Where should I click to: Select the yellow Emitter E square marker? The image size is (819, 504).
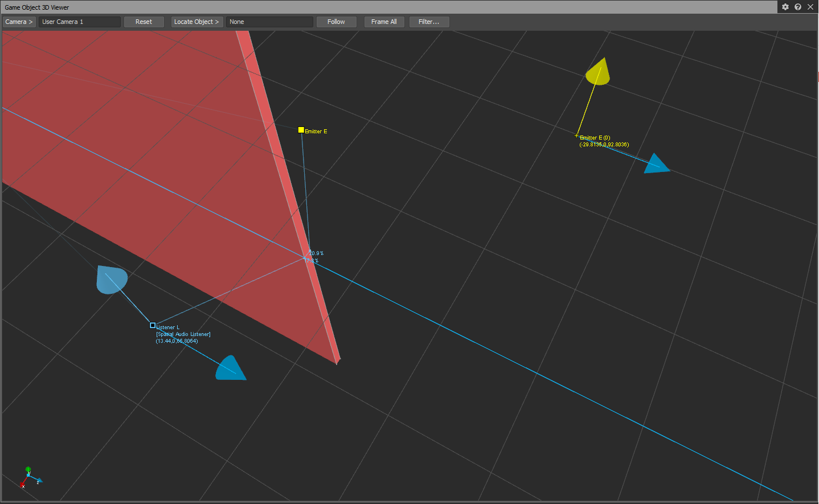pyautogui.click(x=301, y=130)
